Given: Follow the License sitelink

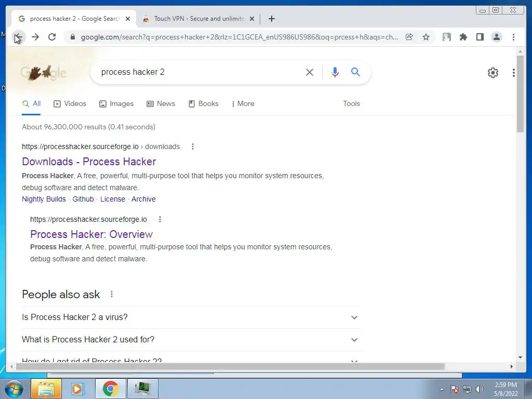Looking at the screenshot, I should click(x=113, y=199).
